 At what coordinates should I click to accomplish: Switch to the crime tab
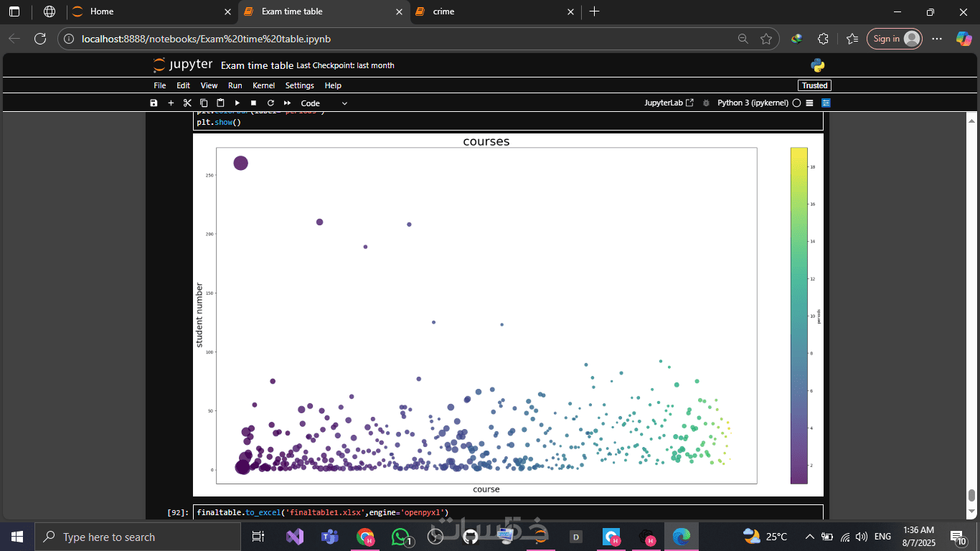tap(443, 11)
